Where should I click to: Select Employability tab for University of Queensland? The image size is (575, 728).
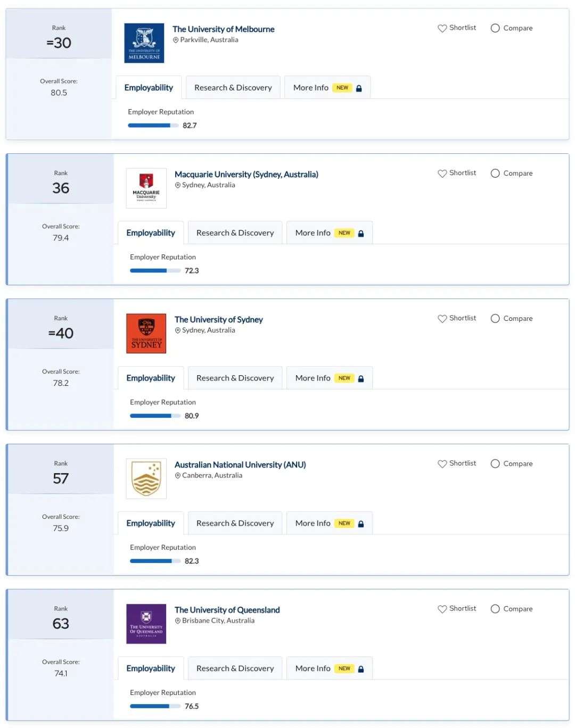coord(151,668)
